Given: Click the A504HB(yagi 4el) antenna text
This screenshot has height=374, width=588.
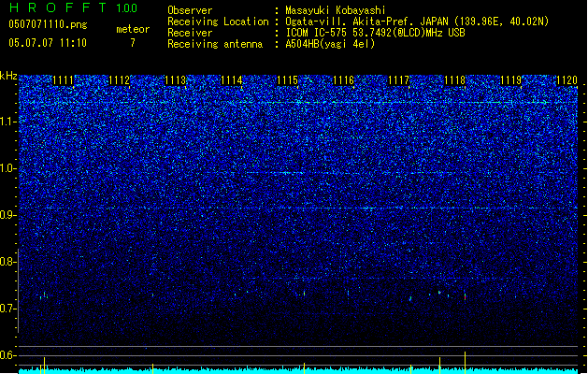Looking at the screenshot, I should 330,44.
